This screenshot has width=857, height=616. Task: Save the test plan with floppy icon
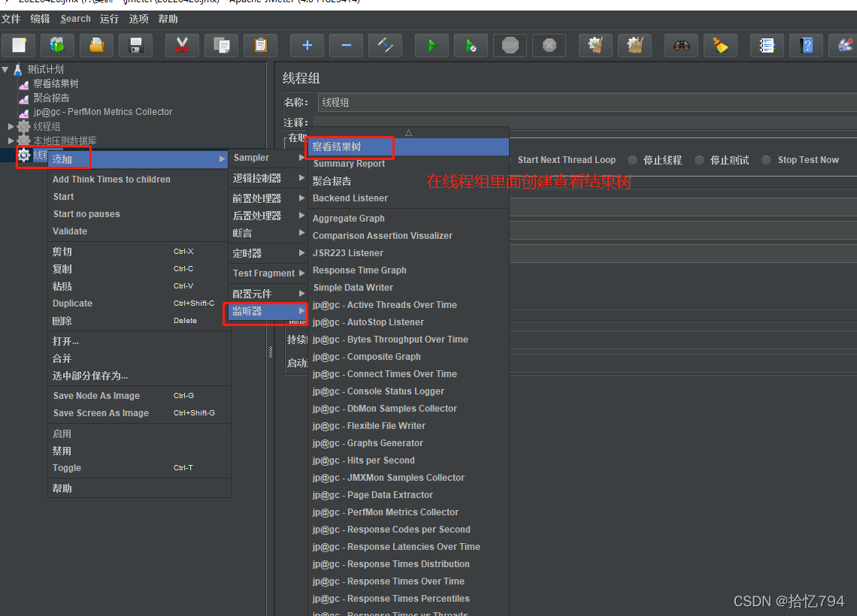coord(136,45)
